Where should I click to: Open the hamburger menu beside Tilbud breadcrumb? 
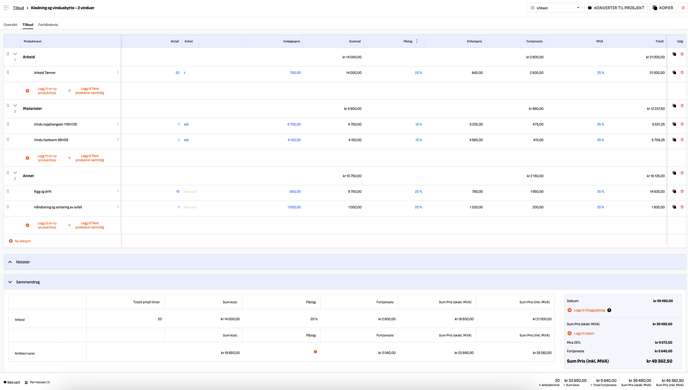tap(6, 8)
